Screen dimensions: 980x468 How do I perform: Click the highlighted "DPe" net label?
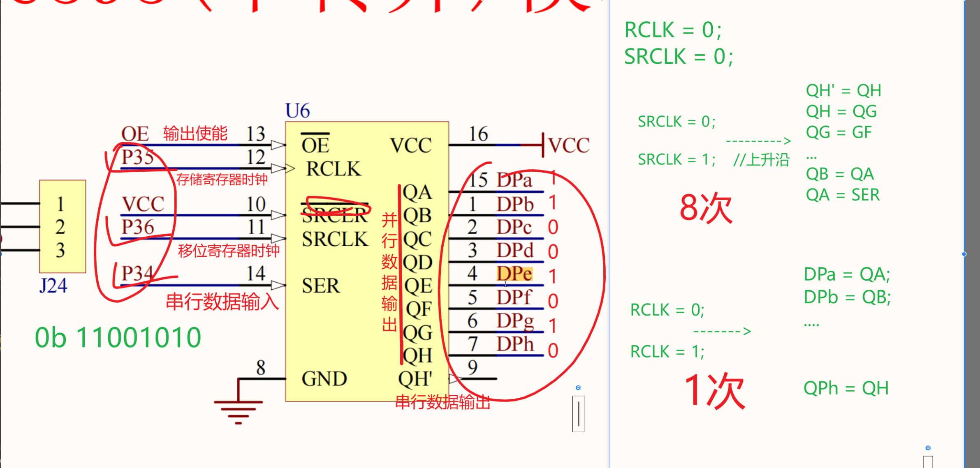point(514,274)
